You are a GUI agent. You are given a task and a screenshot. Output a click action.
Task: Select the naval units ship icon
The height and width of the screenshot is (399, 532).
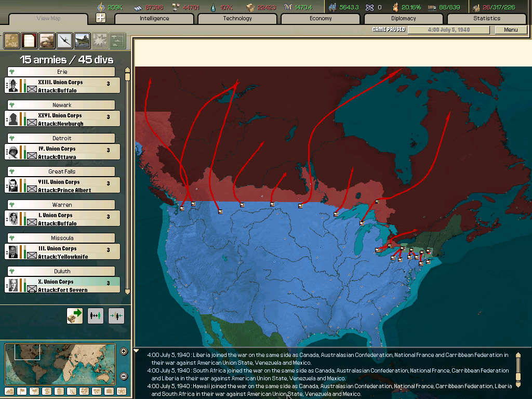coord(82,41)
